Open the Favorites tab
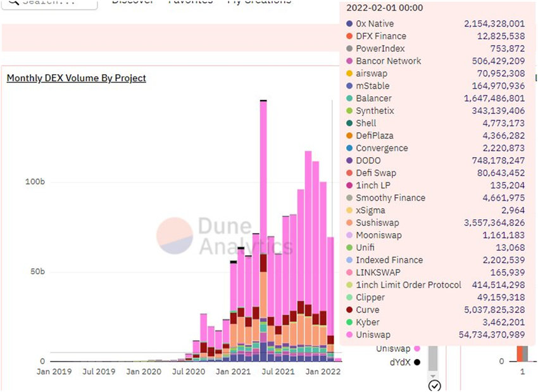The image size is (538, 392). (191, 1)
